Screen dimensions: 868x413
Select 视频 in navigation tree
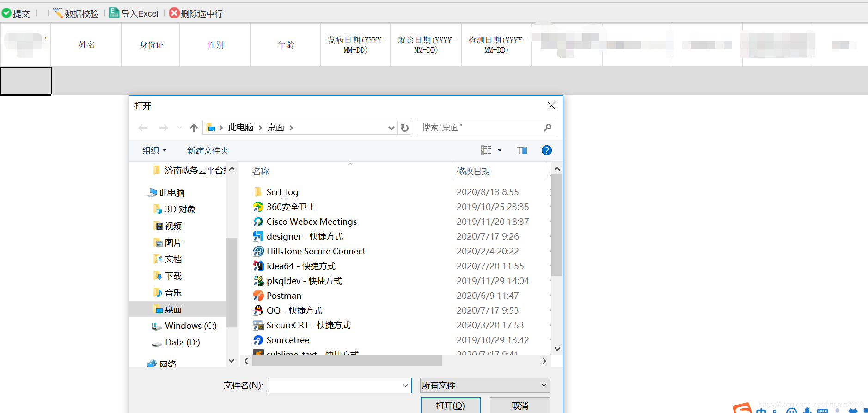click(x=167, y=226)
